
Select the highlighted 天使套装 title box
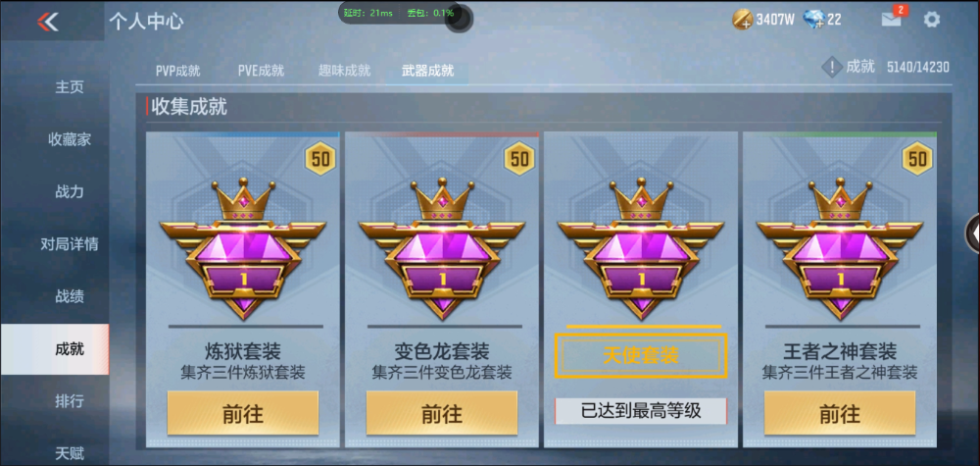641,356
